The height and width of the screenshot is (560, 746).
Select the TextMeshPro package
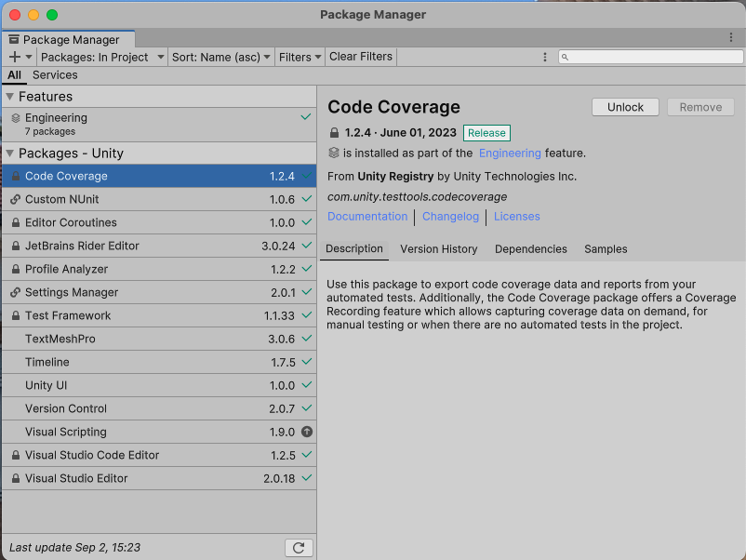pyautogui.click(x=60, y=340)
